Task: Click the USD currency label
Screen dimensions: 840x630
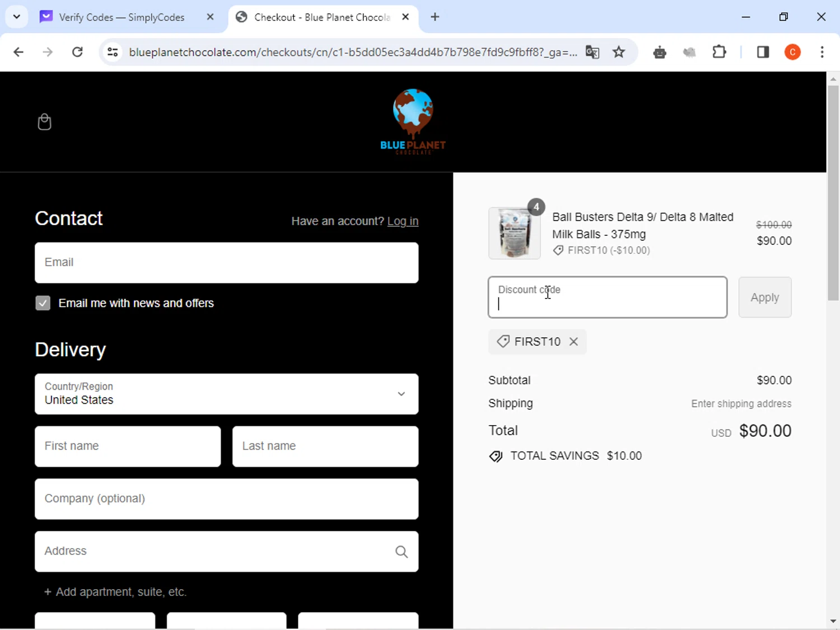Action: tap(721, 433)
